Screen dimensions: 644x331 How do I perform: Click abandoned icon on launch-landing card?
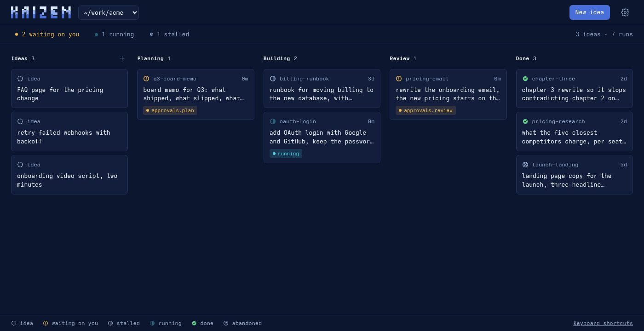[525, 165]
